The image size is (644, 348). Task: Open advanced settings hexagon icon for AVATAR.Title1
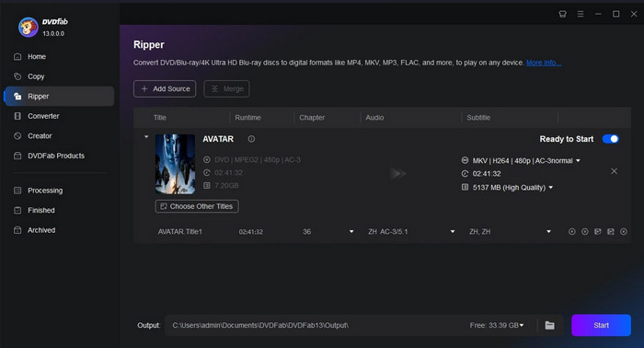pyautogui.click(x=585, y=232)
